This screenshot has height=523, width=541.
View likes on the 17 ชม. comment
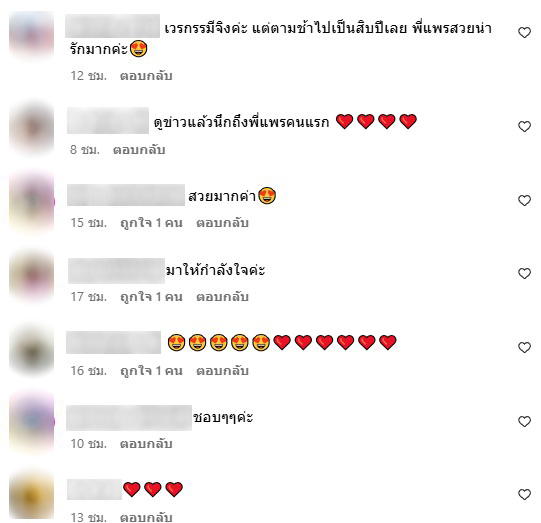coord(151,297)
